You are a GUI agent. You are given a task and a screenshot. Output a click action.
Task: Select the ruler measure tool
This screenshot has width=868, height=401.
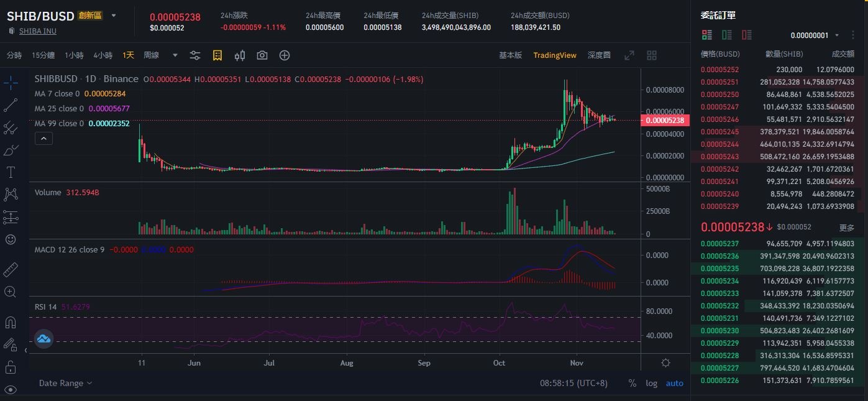[x=11, y=269]
